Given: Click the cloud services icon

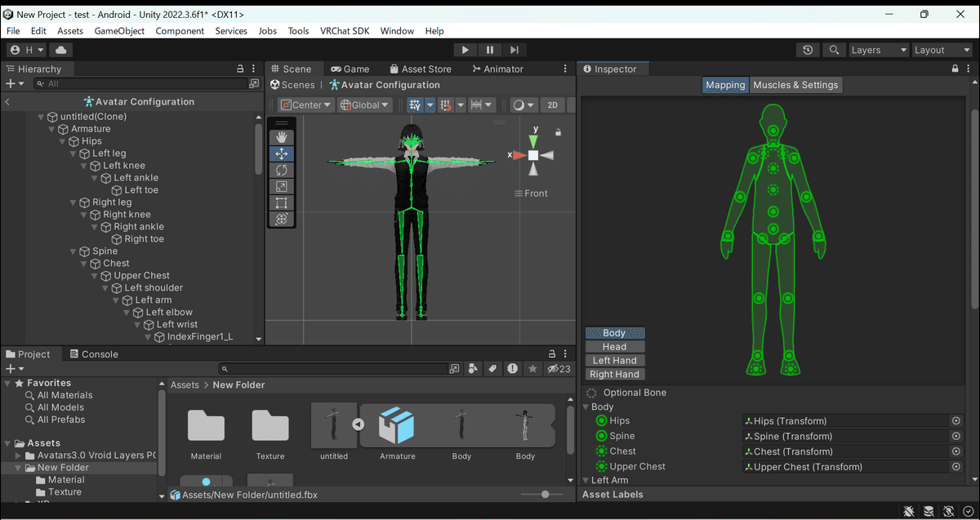Looking at the screenshot, I should coord(61,50).
